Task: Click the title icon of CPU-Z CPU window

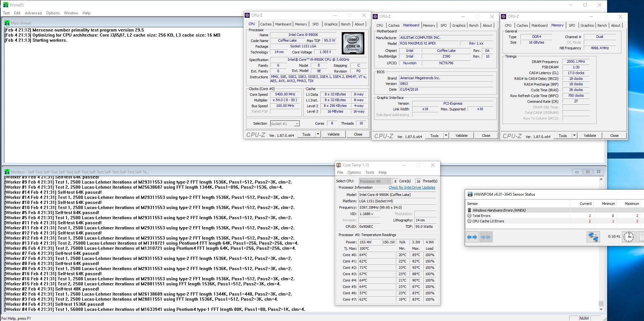Action: (x=247, y=15)
